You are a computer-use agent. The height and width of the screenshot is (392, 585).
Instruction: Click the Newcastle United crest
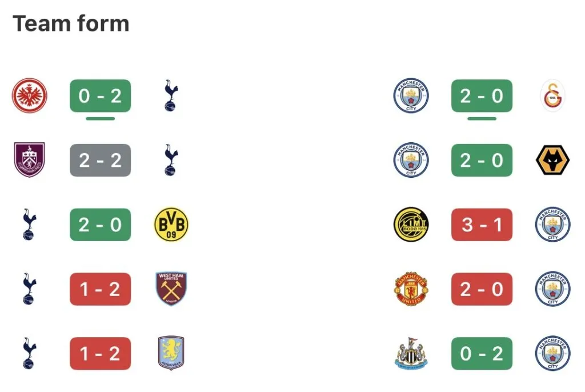[x=411, y=354]
